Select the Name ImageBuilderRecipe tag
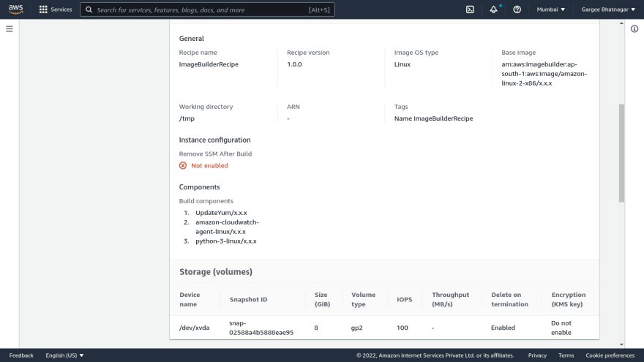The image size is (644, 362). 433,118
